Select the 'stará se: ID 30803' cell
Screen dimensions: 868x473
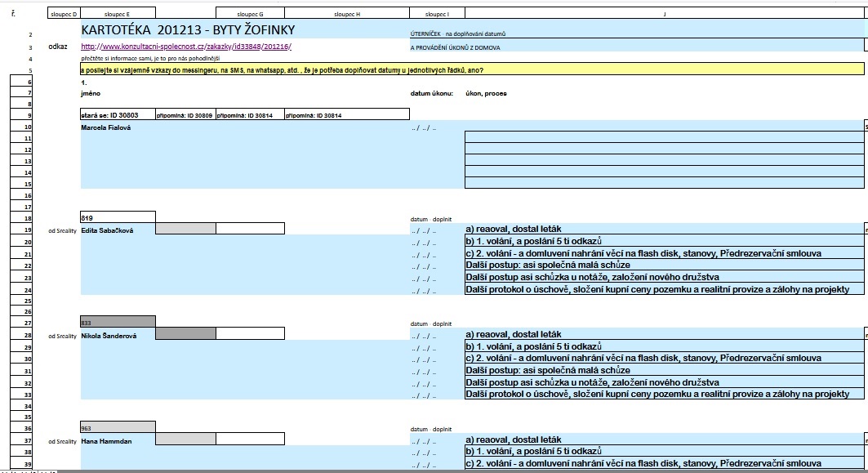[118, 114]
